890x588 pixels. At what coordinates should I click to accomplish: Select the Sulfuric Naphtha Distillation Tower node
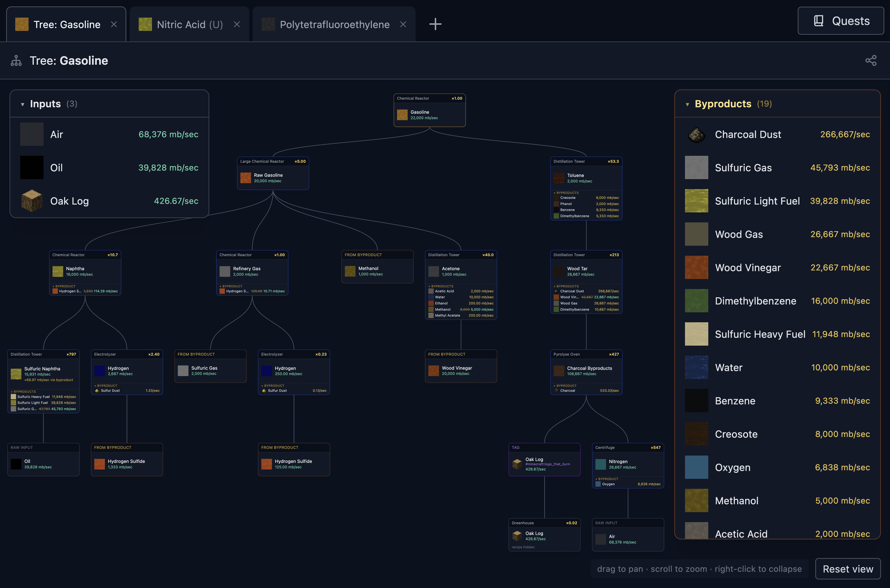point(44,381)
